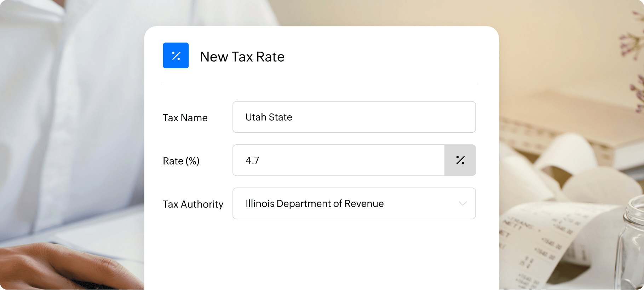Click the gray percent symbol beside rate

(x=460, y=160)
